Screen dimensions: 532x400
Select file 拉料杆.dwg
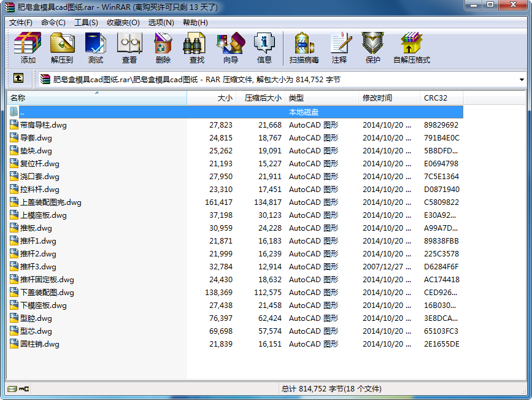[x=40, y=190]
